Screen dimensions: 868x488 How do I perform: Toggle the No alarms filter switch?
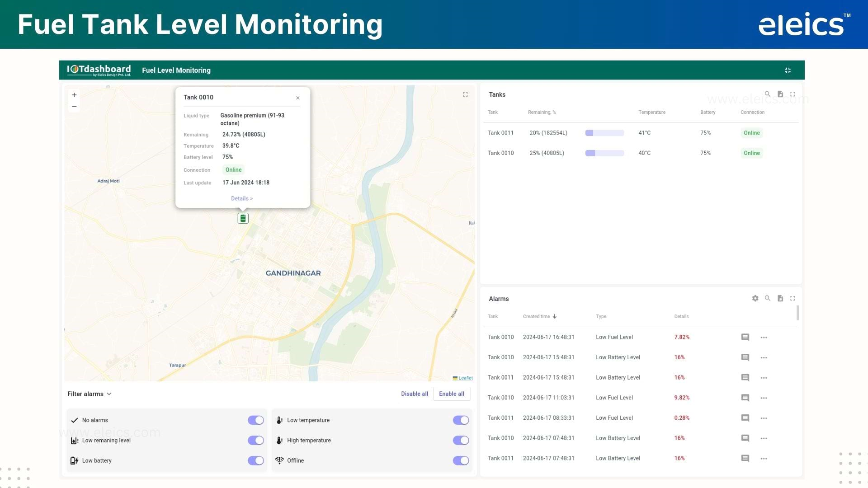[256, 420]
